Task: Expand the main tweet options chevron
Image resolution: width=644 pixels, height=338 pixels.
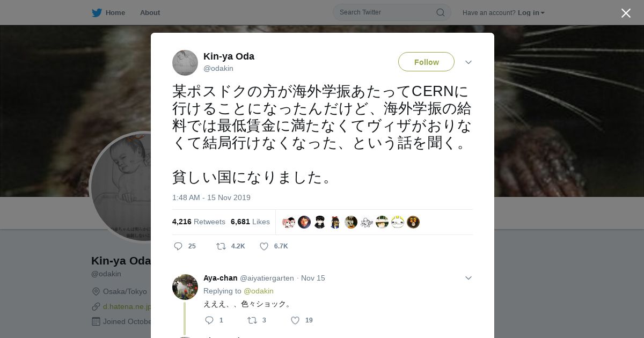Action: [469, 62]
